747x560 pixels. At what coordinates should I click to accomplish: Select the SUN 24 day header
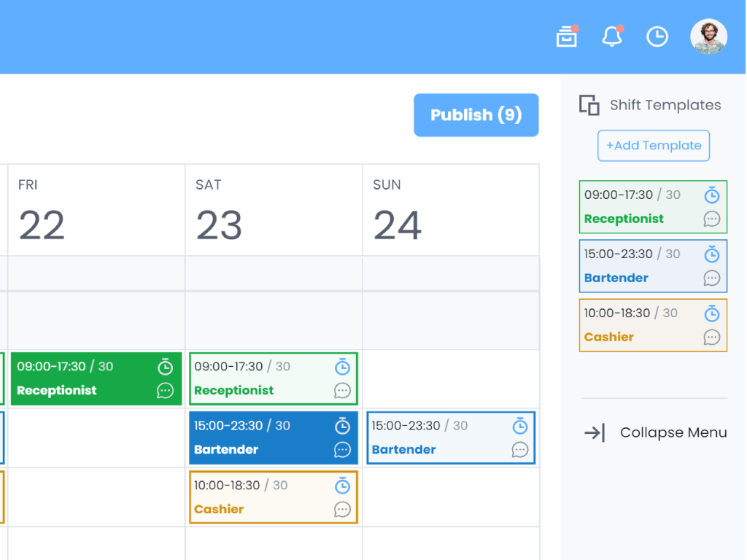pos(451,210)
